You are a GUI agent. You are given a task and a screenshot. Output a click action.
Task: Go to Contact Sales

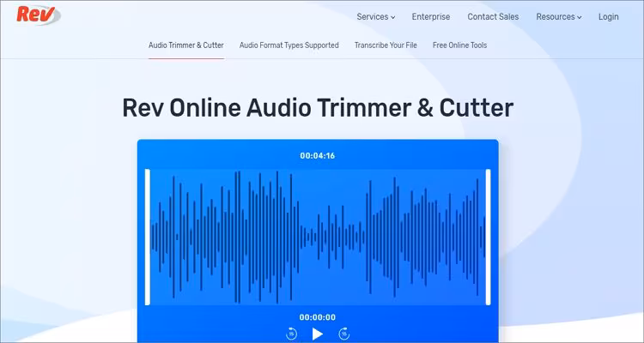point(493,17)
